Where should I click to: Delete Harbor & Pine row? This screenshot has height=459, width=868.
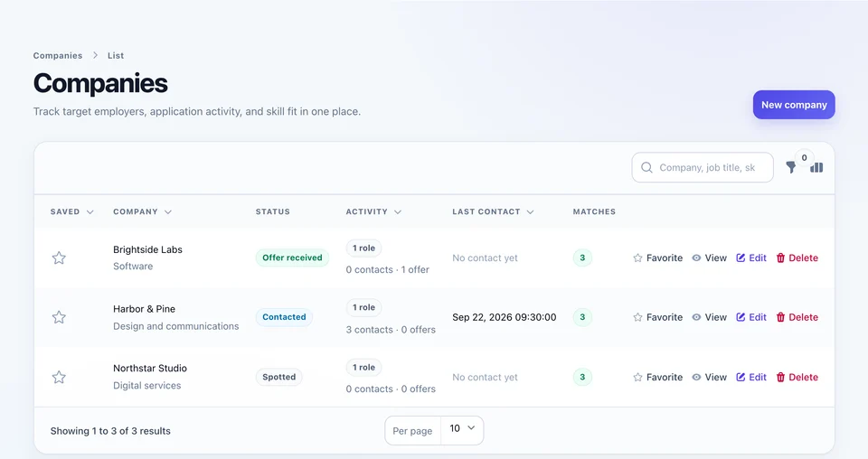click(797, 317)
